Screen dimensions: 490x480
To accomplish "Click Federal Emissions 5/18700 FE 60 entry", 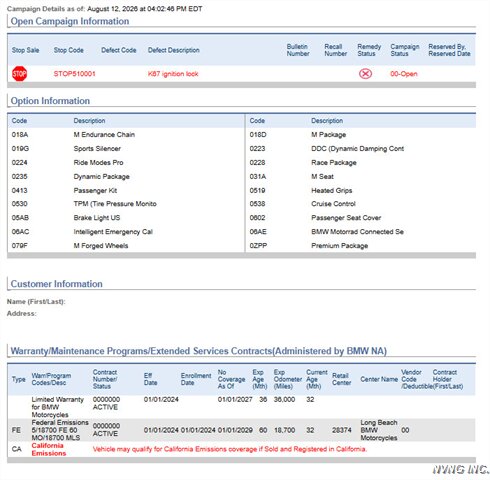I will click(60, 430).
